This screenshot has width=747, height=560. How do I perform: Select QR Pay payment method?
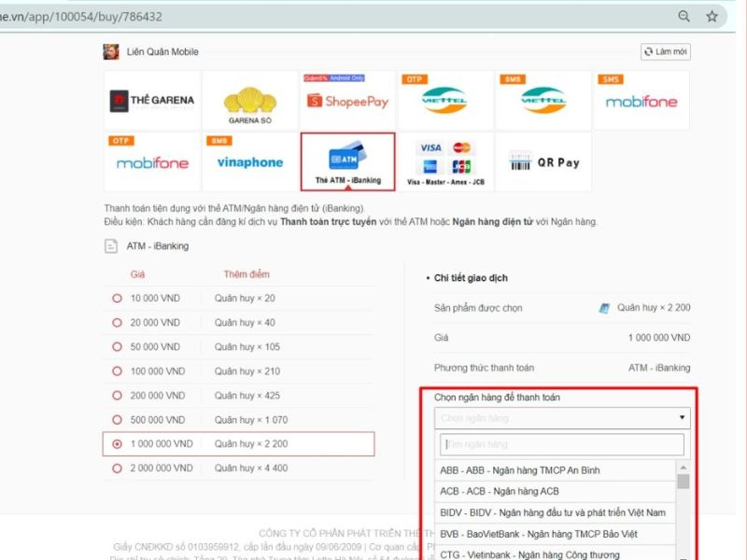543,161
